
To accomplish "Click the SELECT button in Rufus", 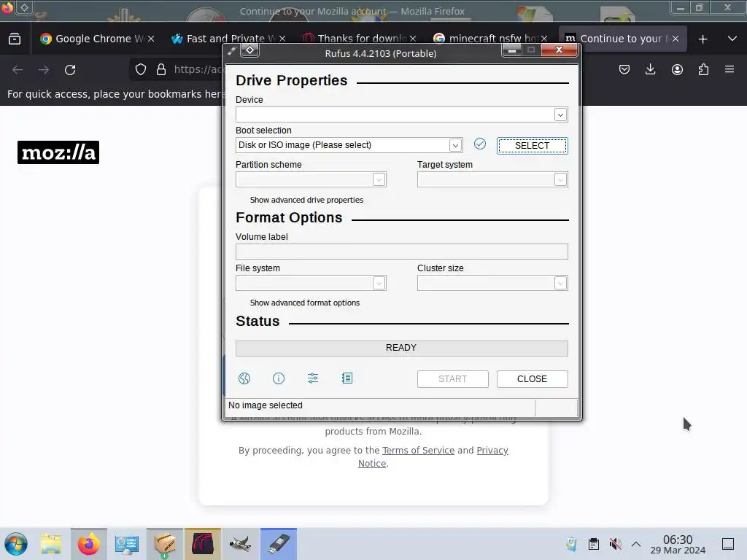I will click(532, 146).
